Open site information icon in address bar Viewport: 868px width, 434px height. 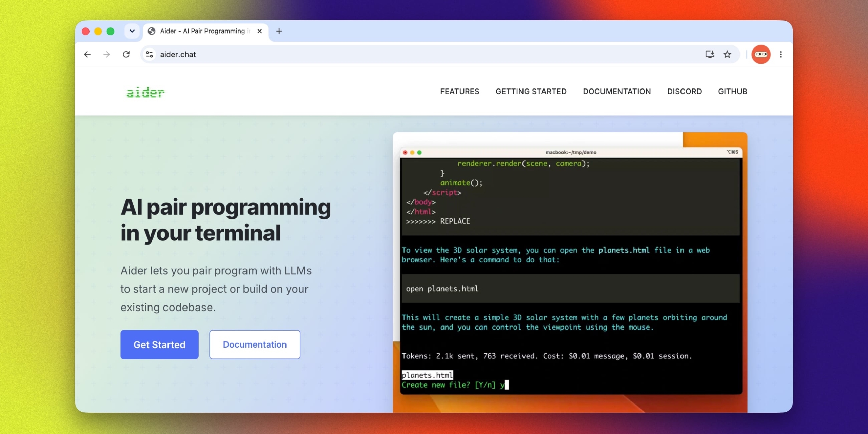pos(149,54)
